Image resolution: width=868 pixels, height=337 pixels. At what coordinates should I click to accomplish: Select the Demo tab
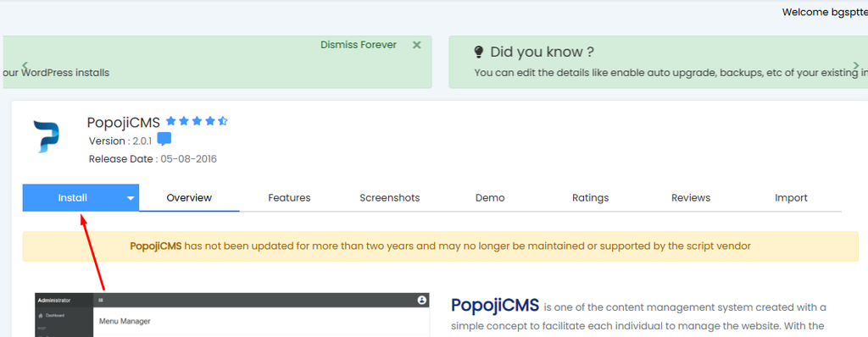(490, 197)
